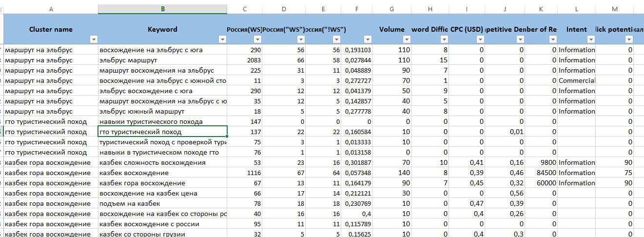This screenshot has height=237, width=644.
Task: Select cell 'казбек восхождение с россии'
Action: click(x=162, y=224)
